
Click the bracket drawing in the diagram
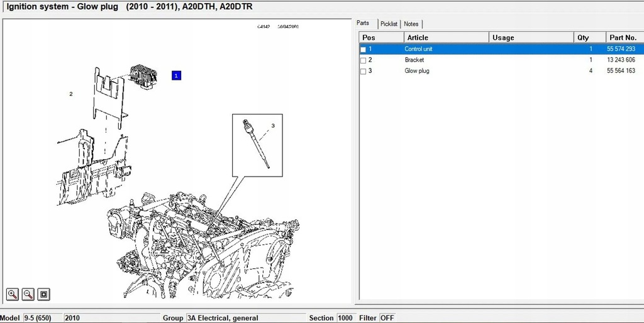(x=109, y=97)
